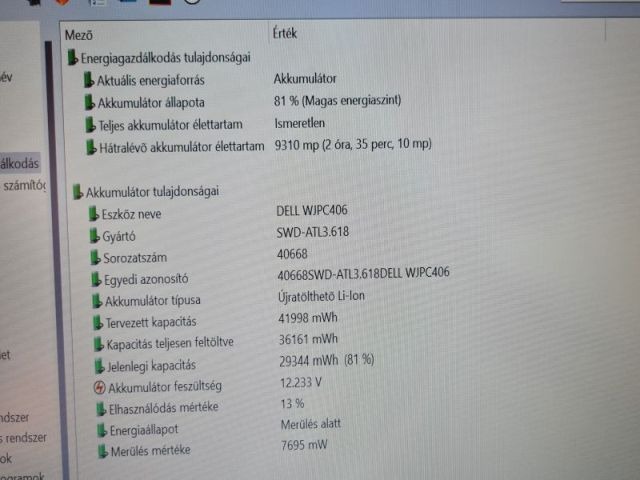640x480 pixels.
Task: Select the icon beside 'Akkumulátor tulajdonságai' group
Action: point(78,191)
